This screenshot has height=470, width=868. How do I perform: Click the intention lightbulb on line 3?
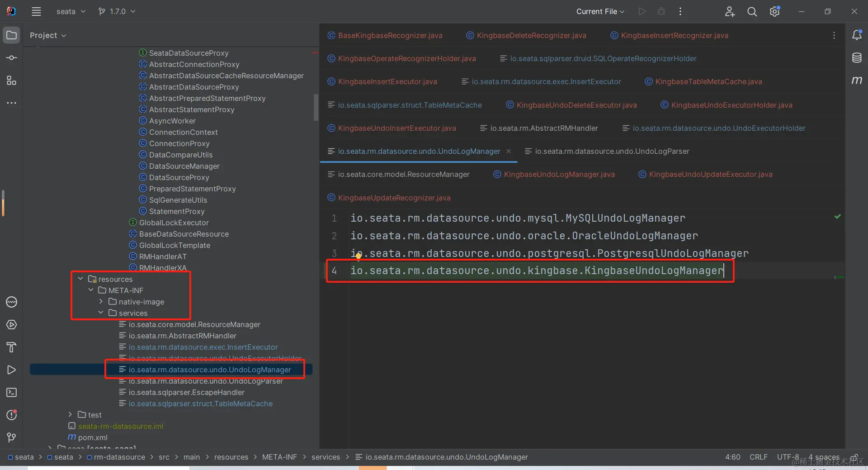point(359,256)
